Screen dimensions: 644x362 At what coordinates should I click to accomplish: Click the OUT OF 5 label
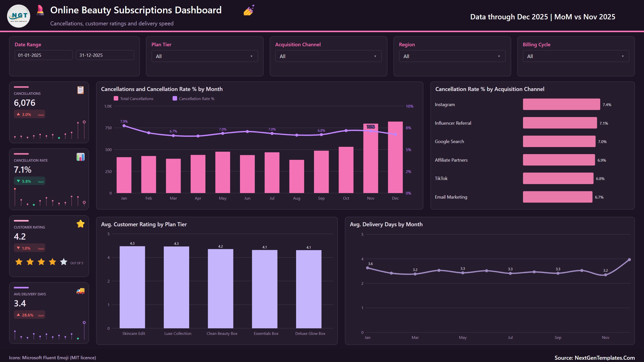tap(77, 263)
